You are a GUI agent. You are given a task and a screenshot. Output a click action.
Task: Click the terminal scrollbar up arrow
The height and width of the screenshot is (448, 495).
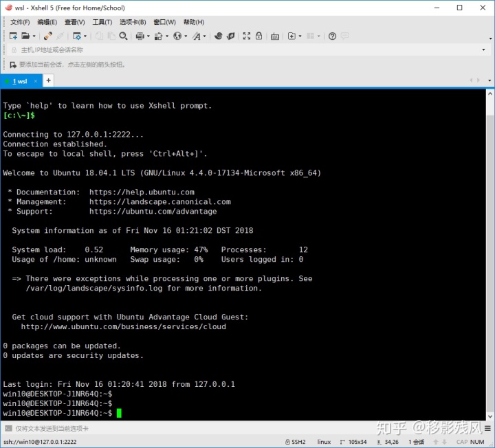tap(490, 93)
